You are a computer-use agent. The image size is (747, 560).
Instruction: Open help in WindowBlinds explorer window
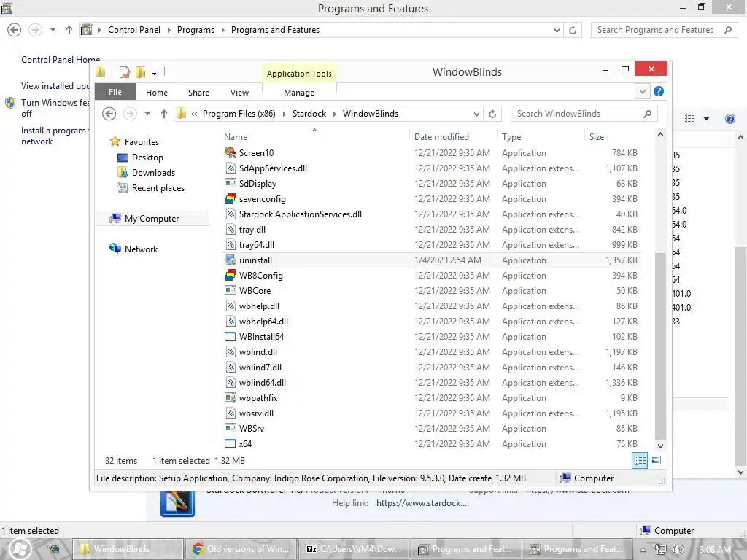(659, 91)
